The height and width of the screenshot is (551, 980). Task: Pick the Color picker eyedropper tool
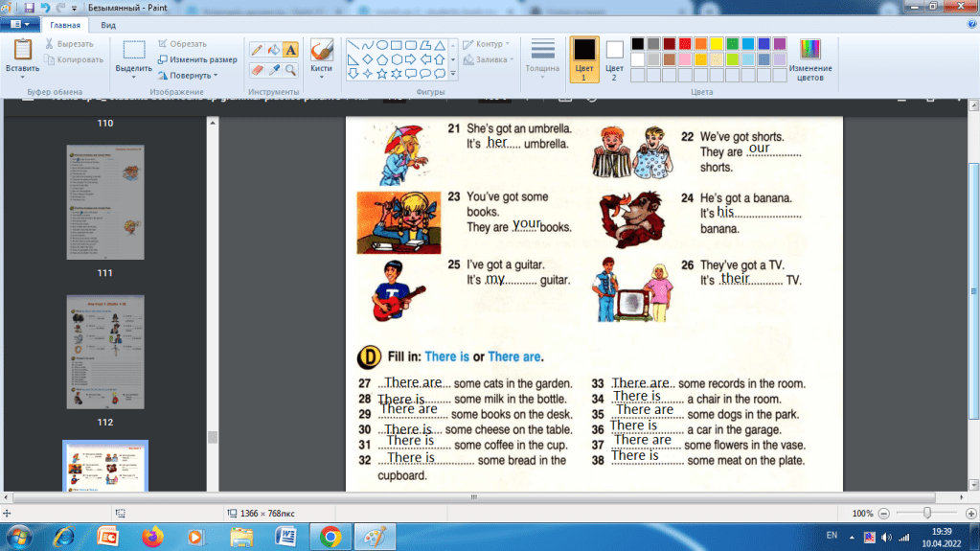(273, 70)
